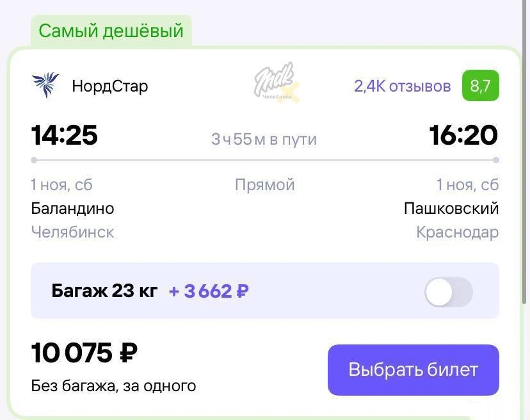Select the Баландино departure airport
The width and height of the screenshot is (530, 420).
click(x=72, y=208)
